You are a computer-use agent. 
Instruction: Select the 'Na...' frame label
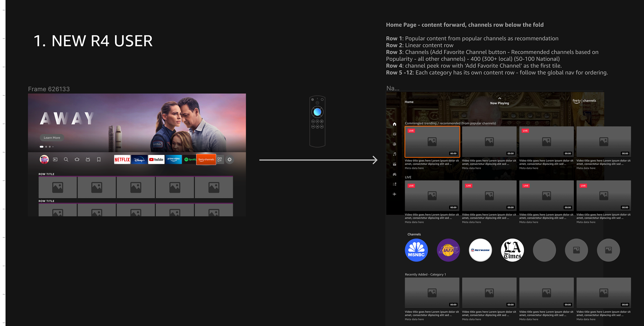[x=393, y=88]
